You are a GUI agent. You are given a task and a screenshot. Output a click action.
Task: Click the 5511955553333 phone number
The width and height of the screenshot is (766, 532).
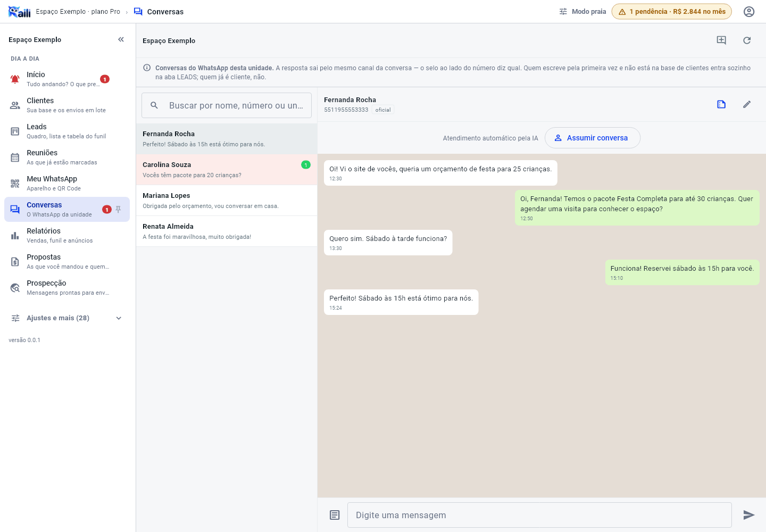(346, 110)
